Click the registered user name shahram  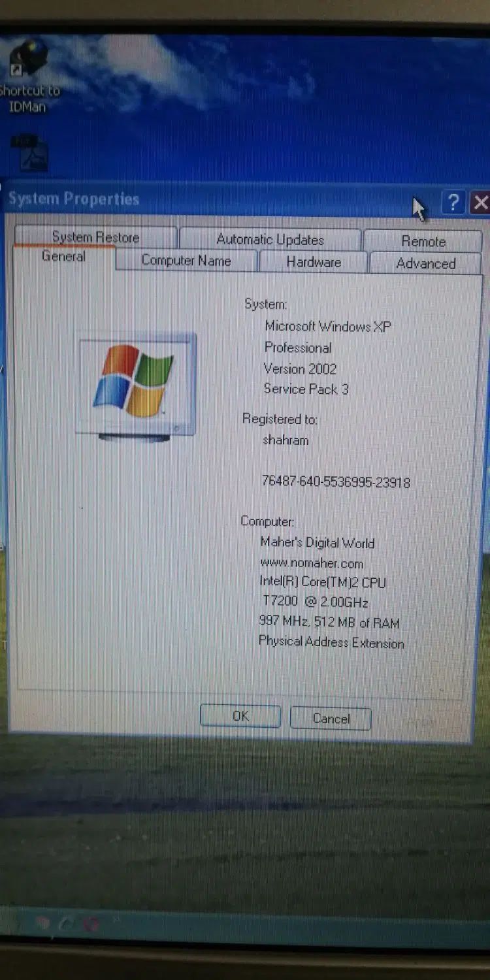[286, 440]
